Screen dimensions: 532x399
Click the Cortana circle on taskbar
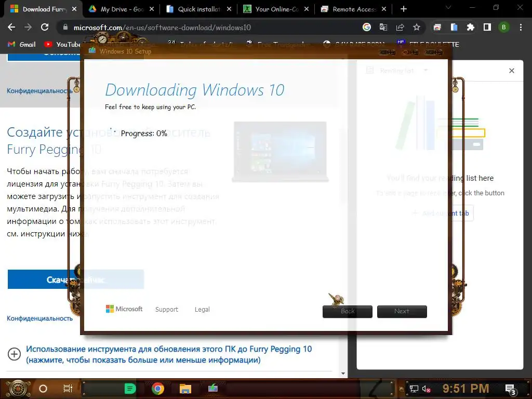point(43,389)
